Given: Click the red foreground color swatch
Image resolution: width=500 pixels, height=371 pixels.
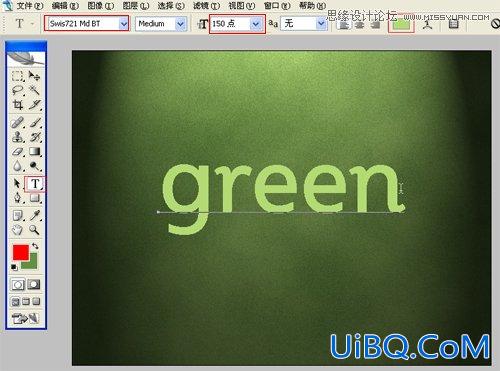Looking at the screenshot, I should (21, 252).
